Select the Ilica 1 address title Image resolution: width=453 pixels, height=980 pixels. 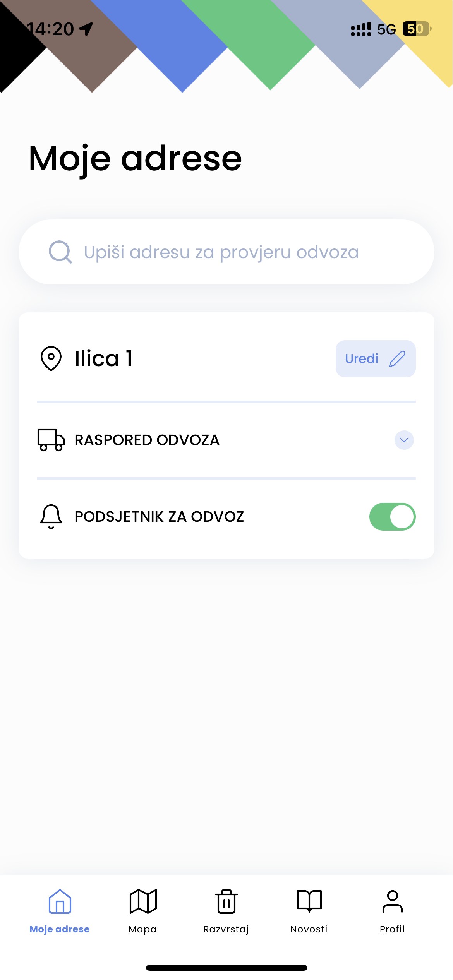coord(104,359)
